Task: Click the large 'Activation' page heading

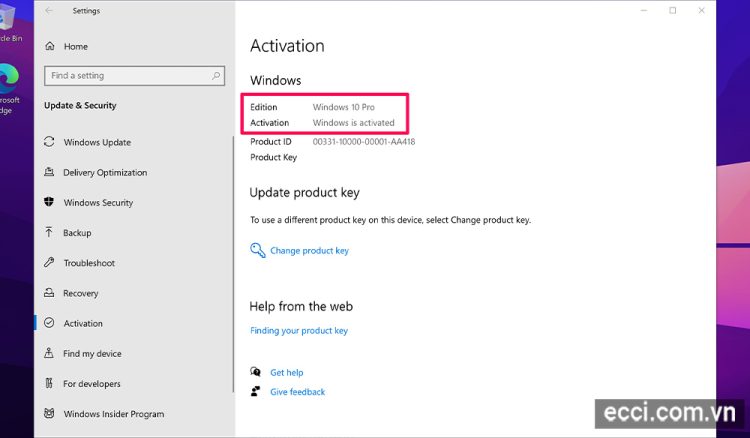Action: click(287, 46)
